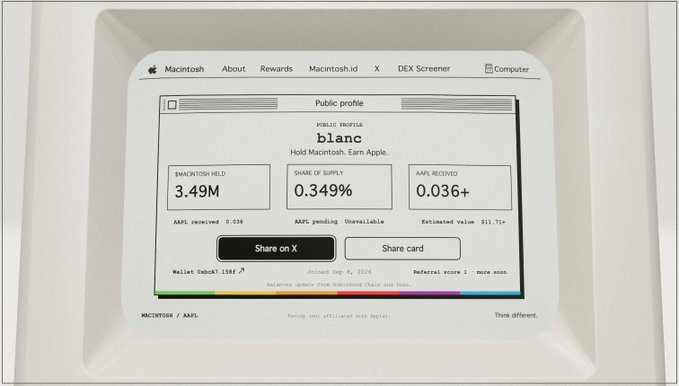Click the 'PUBLIC PROFILE' heading above blanc
This screenshot has height=386, width=679.
(x=339, y=125)
